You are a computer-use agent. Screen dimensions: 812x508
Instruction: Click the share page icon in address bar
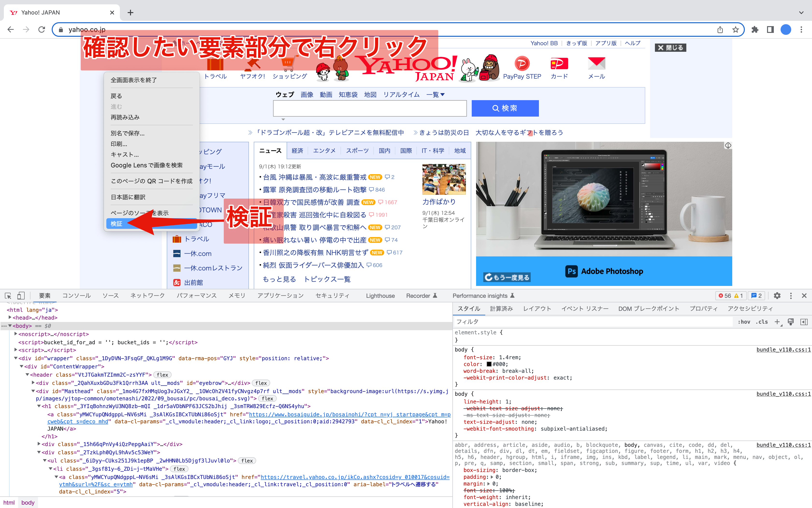point(720,30)
